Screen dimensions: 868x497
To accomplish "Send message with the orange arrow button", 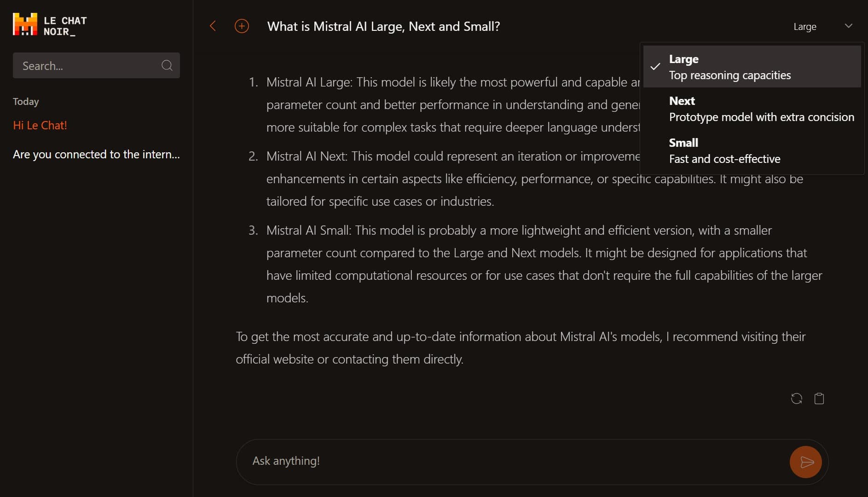I will pyautogui.click(x=806, y=462).
